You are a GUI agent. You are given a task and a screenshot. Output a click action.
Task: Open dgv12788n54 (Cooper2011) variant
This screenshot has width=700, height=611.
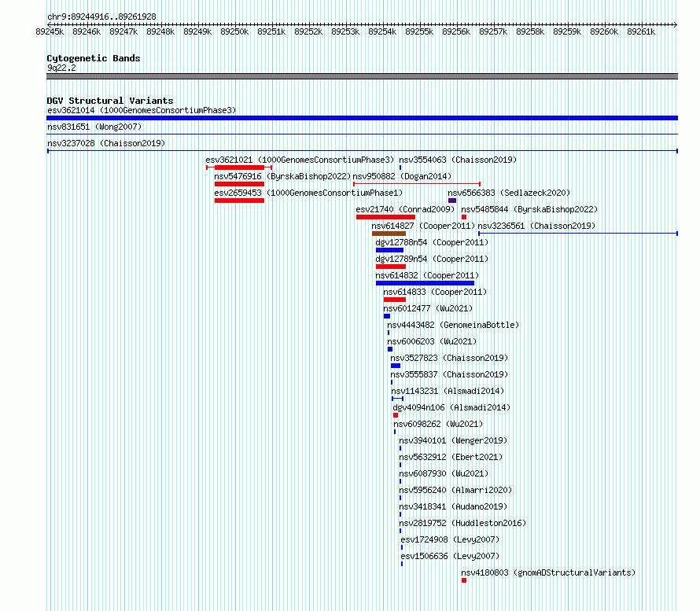click(432, 242)
